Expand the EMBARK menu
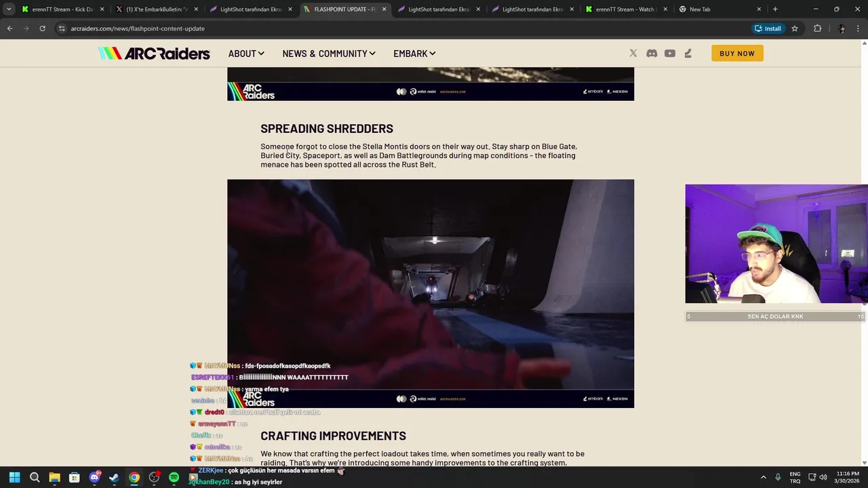This screenshot has width=868, height=488. pyautogui.click(x=414, y=54)
